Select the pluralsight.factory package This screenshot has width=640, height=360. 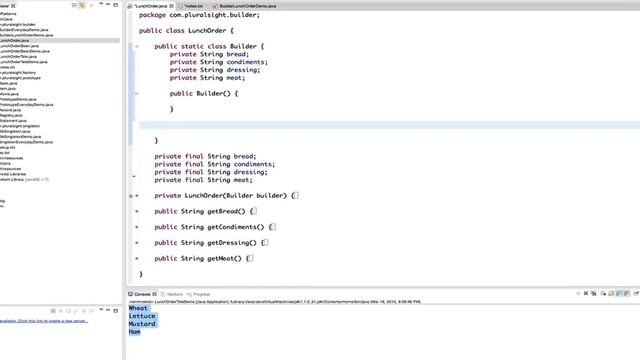pos(18,73)
